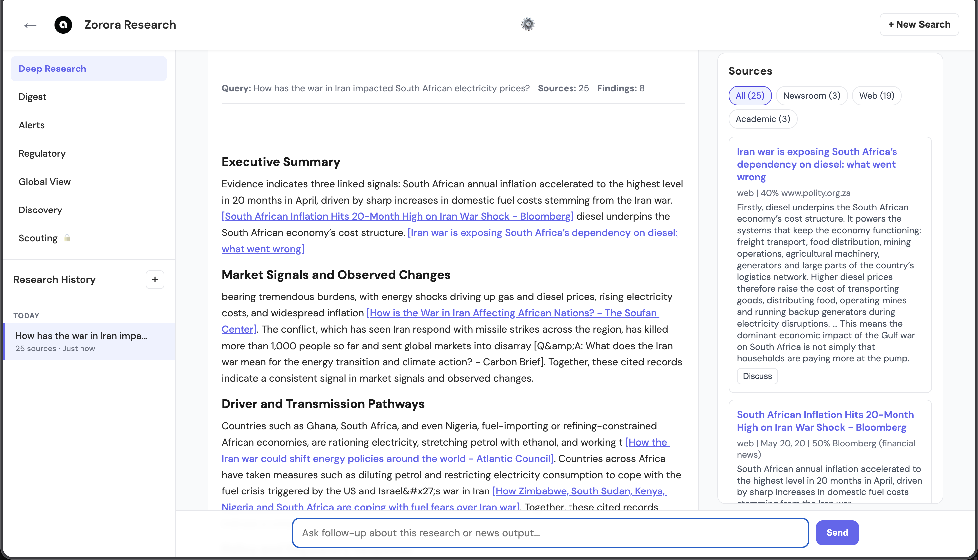Filter sources by All (25)
This screenshot has height=560, width=978.
tap(750, 96)
